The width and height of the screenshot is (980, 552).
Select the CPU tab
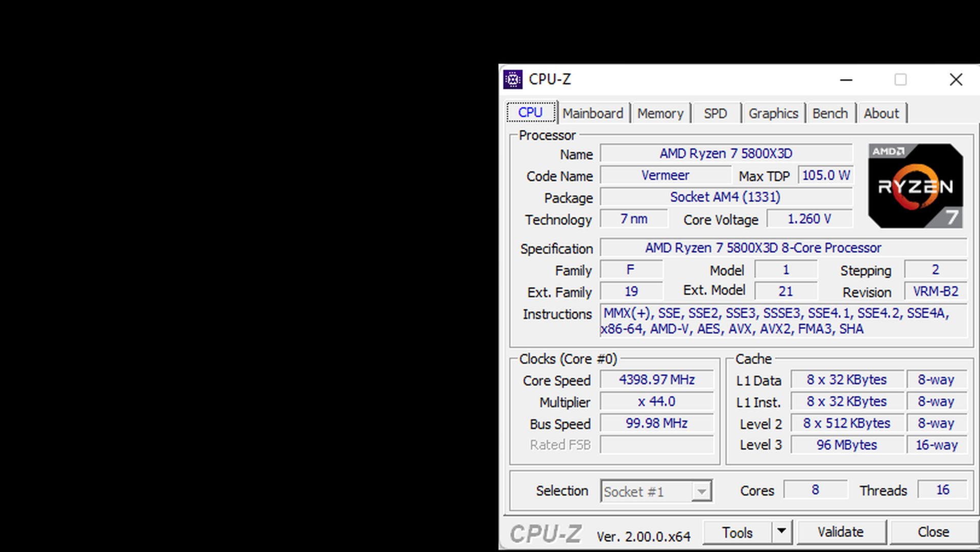[531, 113]
